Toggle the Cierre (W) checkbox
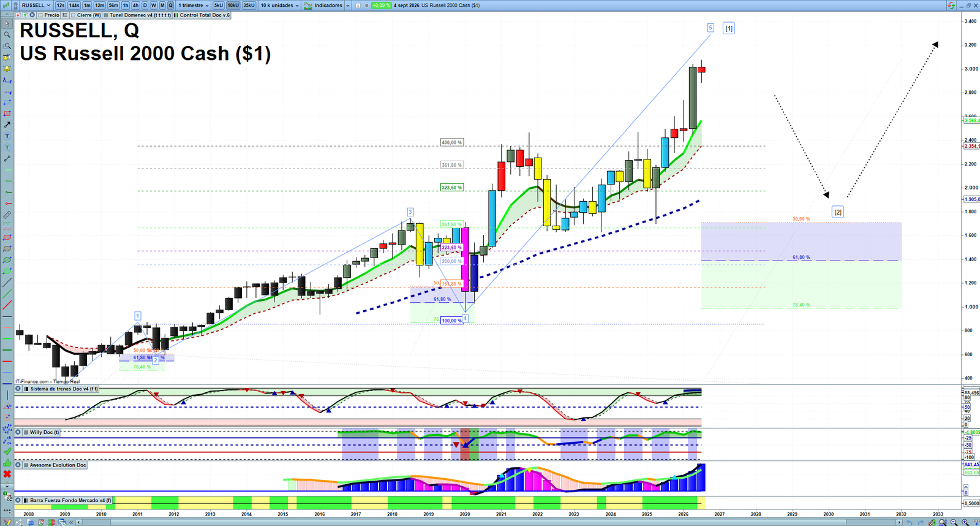Viewport: 980px width, 526px height. (73, 15)
